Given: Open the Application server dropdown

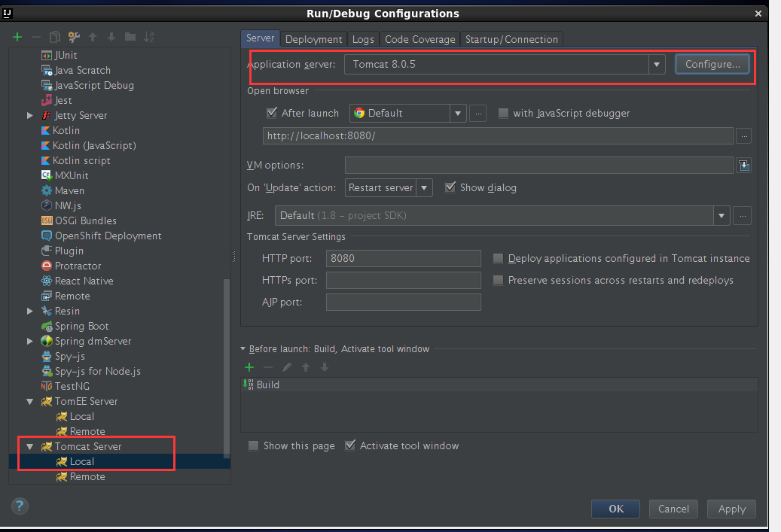Looking at the screenshot, I should (x=657, y=64).
